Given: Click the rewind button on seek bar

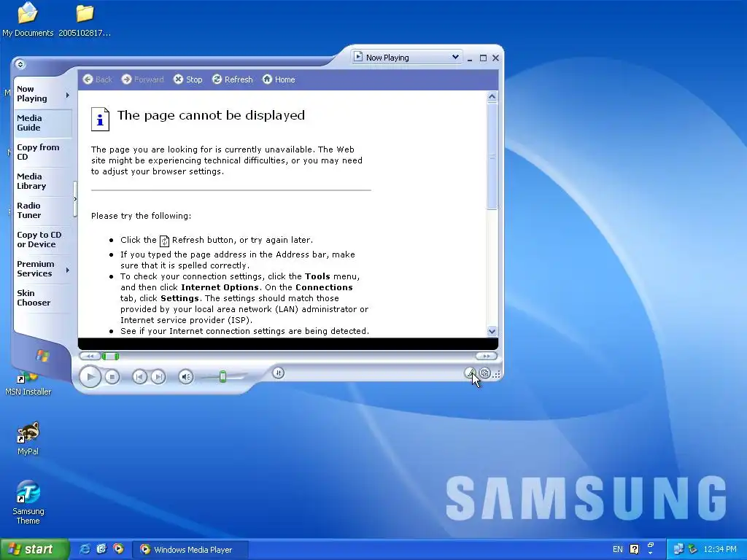Looking at the screenshot, I should [x=90, y=356].
